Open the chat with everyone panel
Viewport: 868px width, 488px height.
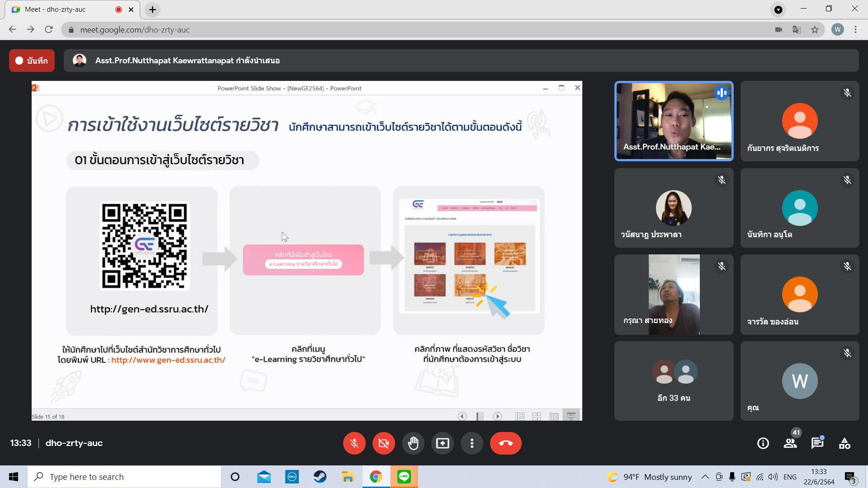[817, 443]
